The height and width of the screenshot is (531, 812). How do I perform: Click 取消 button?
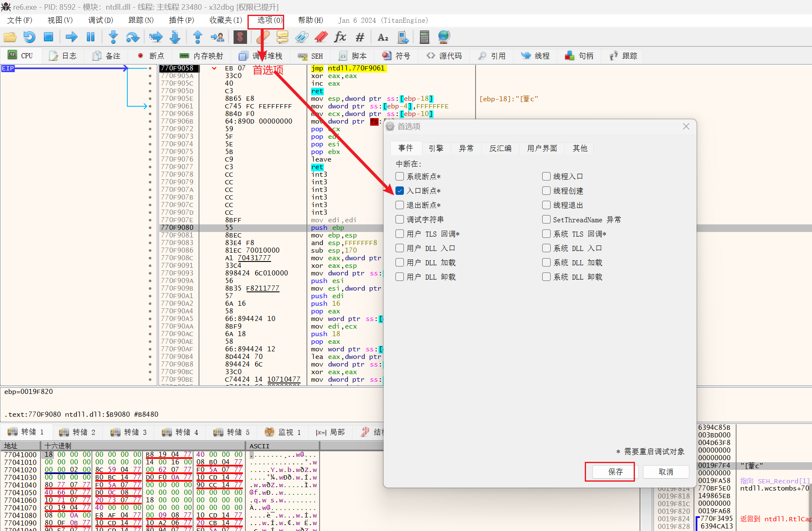pos(666,472)
